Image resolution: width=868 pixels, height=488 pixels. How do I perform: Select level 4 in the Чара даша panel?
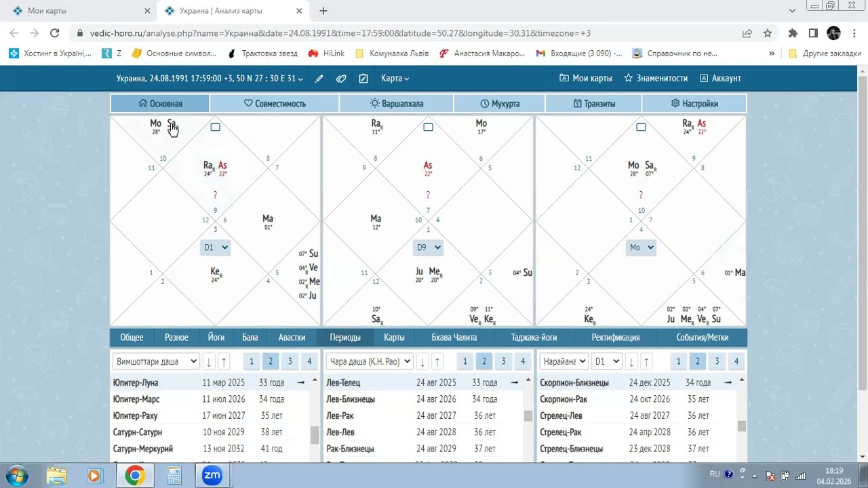[522, 361]
